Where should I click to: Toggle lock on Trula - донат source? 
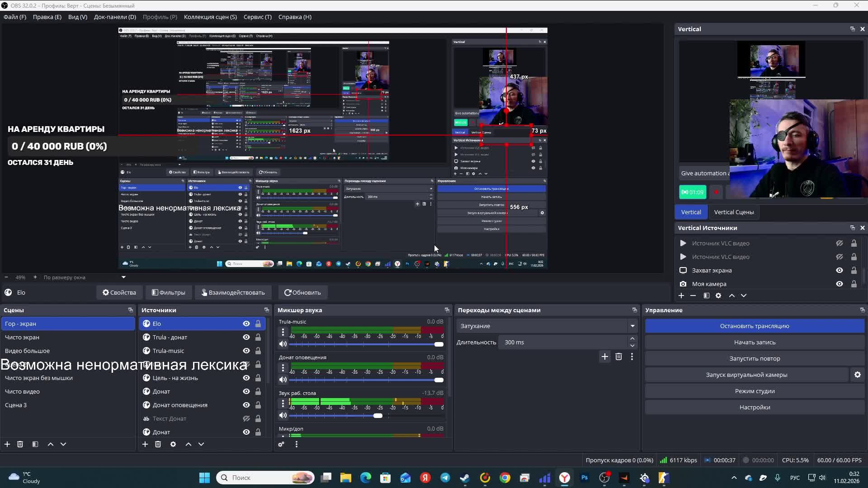258,337
